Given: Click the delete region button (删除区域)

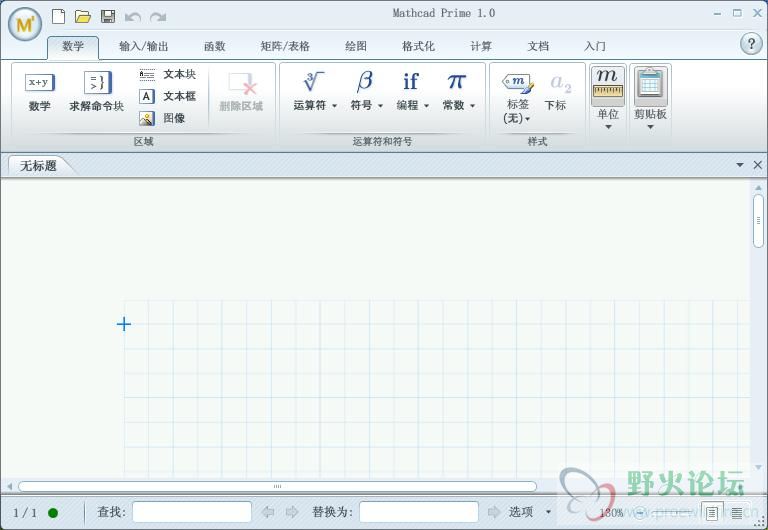Looking at the screenshot, I should pos(241,92).
